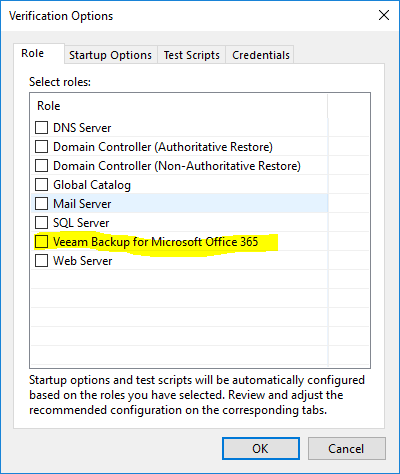This screenshot has height=474, width=400.
Task: Enable the Web Server checkbox
Action: 41,260
